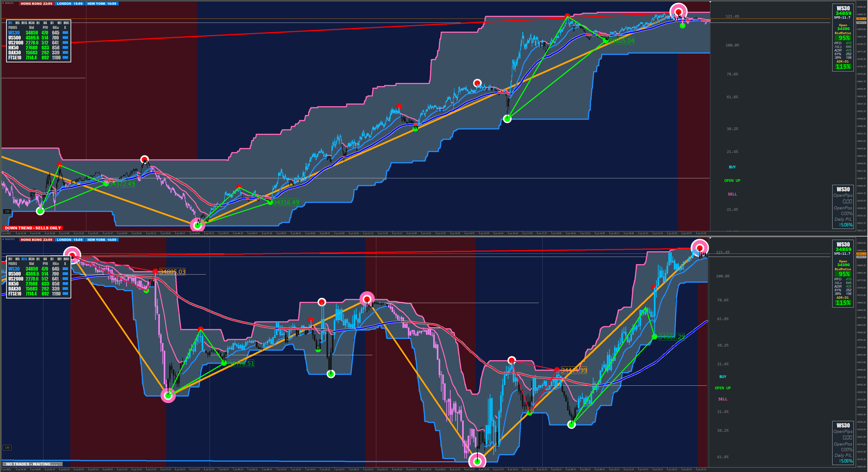This screenshot has height=472, width=868.
Task: Toggle the ON button on the M15 chart
Action: tap(7, 447)
